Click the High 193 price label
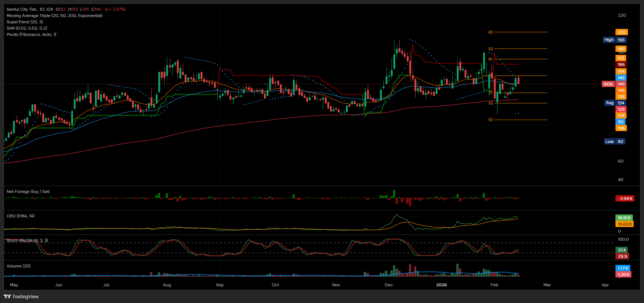This screenshot has height=303, width=644. click(x=614, y=40)
